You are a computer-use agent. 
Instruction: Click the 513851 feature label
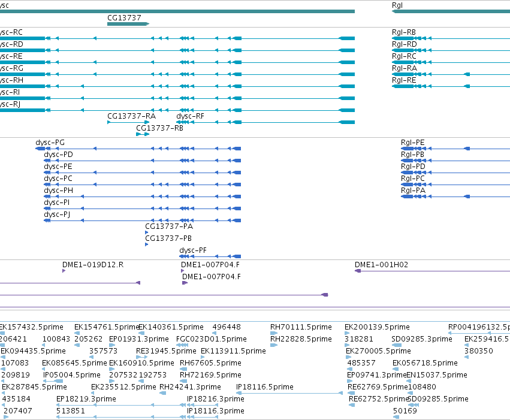pyautogui.click(x=71, y=411)
